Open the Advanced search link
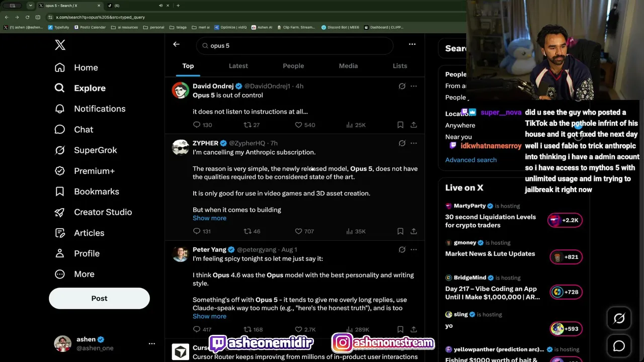Screen dimensions: 644x362 pyautogui.click(x=471, y=160)
